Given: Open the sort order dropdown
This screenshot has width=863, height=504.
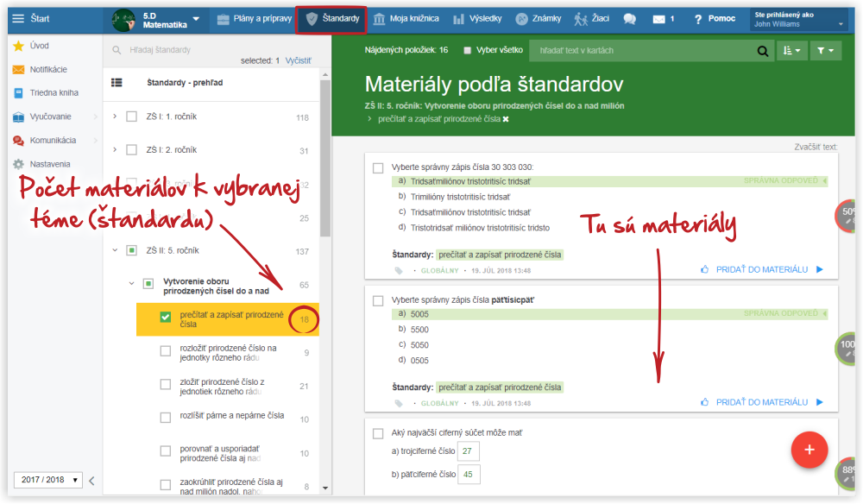Looking at the screenshot, I should [x=791, y=51].
